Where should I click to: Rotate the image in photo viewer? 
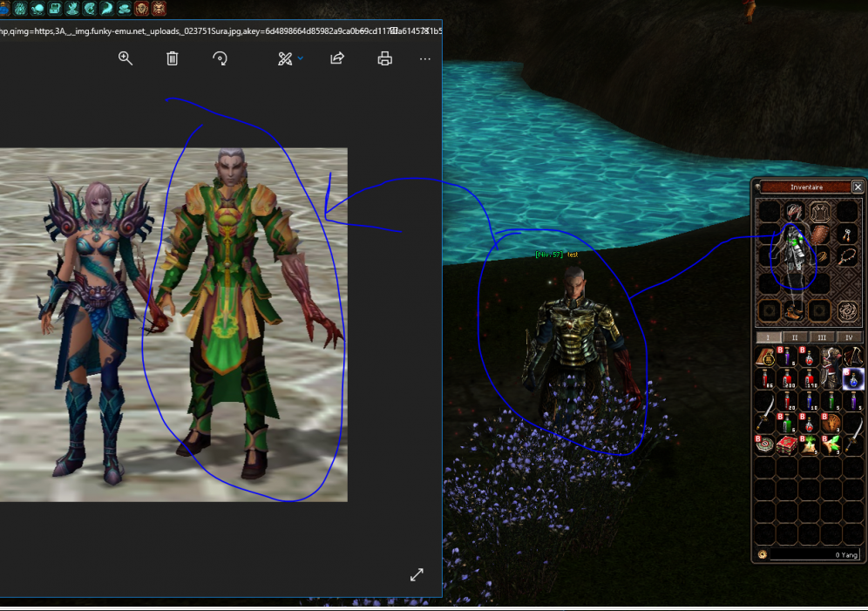point(220,58)
